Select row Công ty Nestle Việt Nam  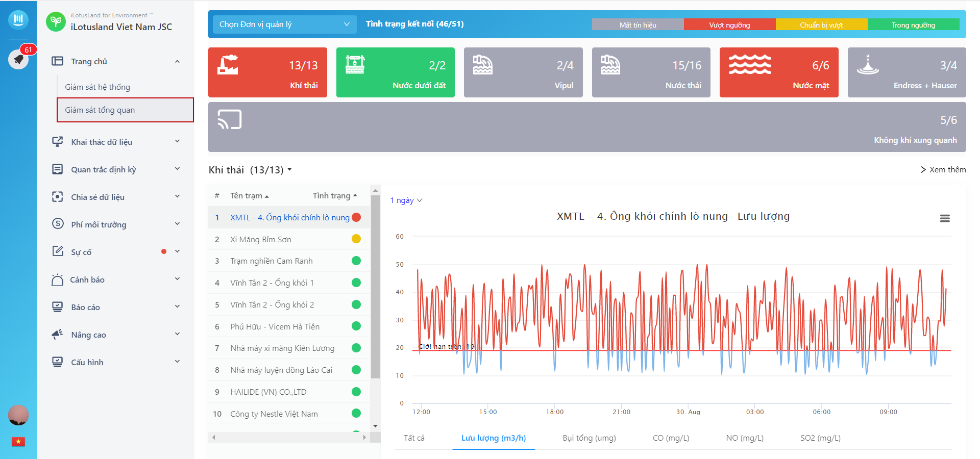pyautogui.click(x=289, y=414)
